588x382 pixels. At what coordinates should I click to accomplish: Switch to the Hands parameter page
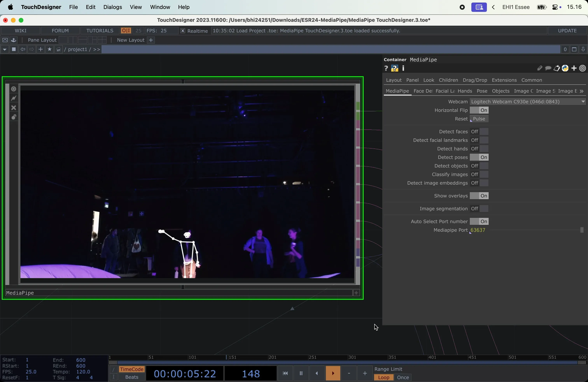tap(465, 91)
